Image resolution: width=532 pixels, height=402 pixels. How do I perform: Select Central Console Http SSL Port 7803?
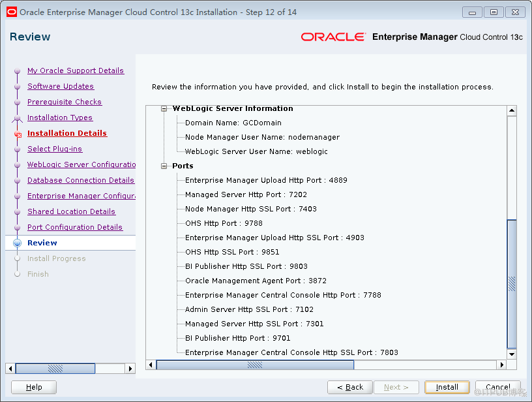(x=291, y=352)
